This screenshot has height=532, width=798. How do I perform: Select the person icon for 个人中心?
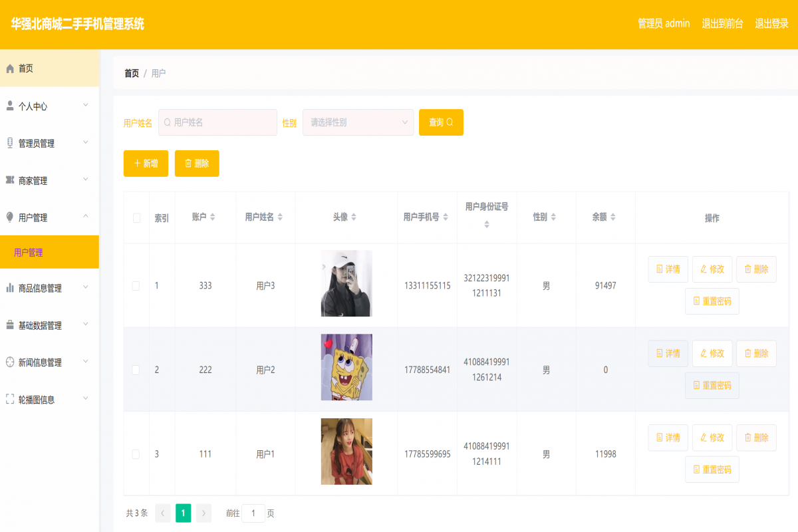[10, 105]
